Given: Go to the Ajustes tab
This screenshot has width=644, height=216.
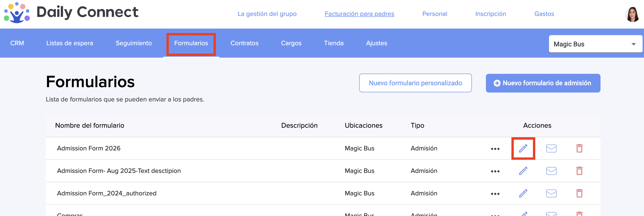Looking at the screenshot, I should (x=376, y=43).
